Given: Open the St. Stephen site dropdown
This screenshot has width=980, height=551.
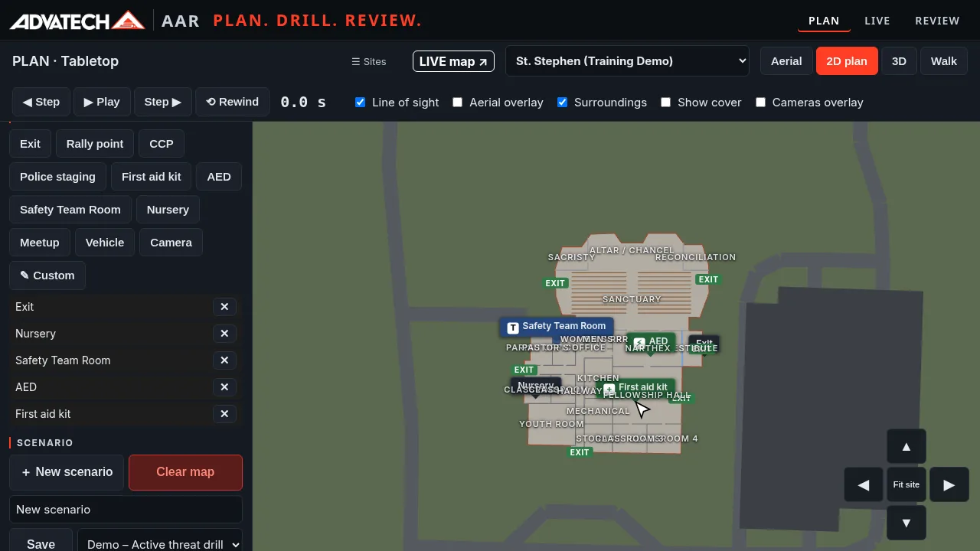Looking at the screenshot, I should tap(627, 61).
